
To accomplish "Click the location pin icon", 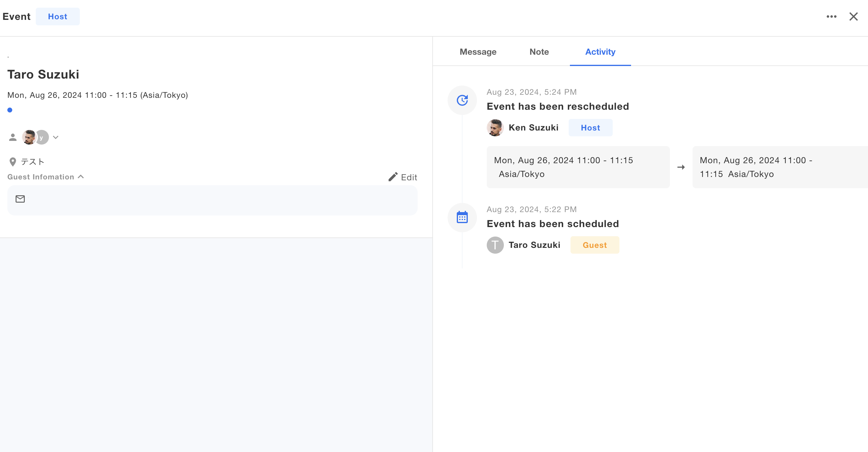I will [x=12, y=161].
